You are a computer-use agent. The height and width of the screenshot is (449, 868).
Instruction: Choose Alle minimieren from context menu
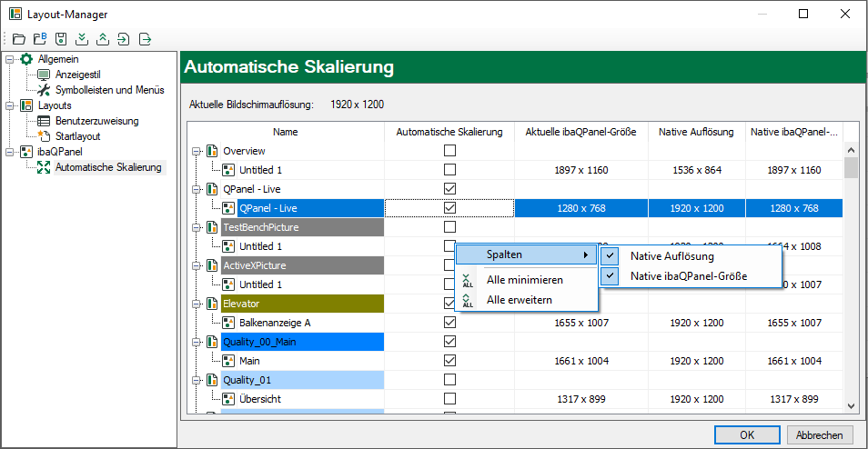(x=524, y=280)
